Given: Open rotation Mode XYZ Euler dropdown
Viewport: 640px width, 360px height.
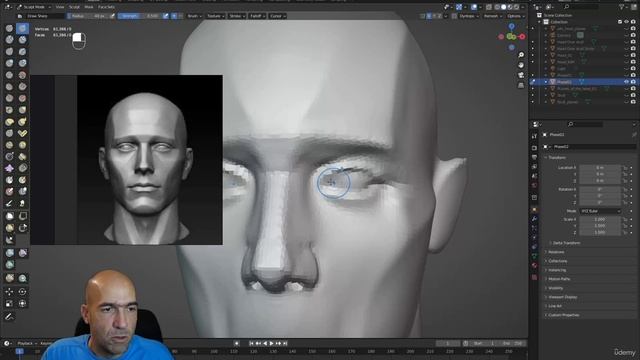Looking at the screenshot, I should (600, 211).
